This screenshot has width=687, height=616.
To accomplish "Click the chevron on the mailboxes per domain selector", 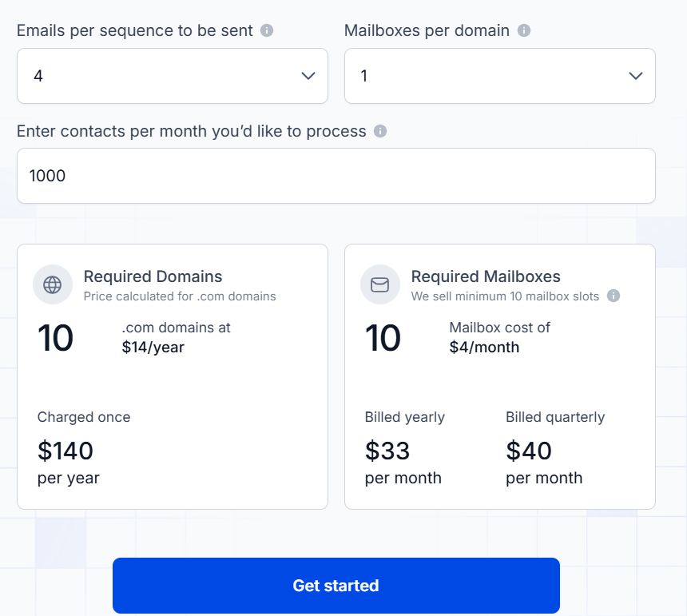I will point(635,76).
